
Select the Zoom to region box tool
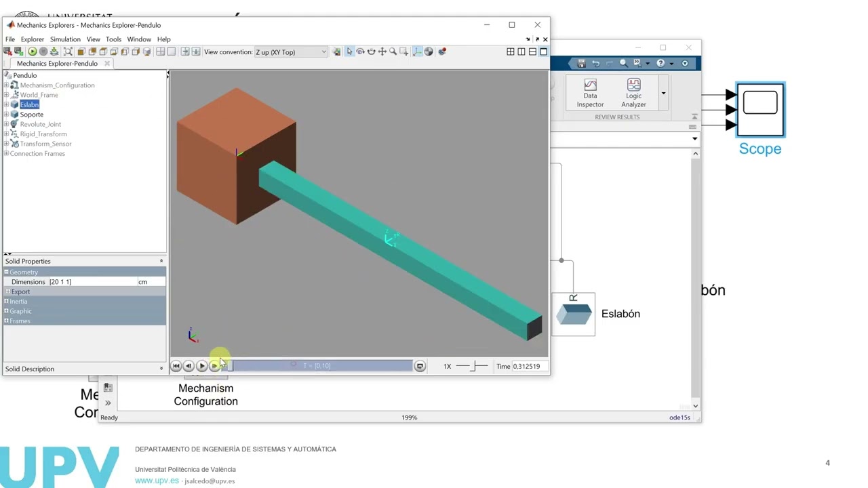403,52
